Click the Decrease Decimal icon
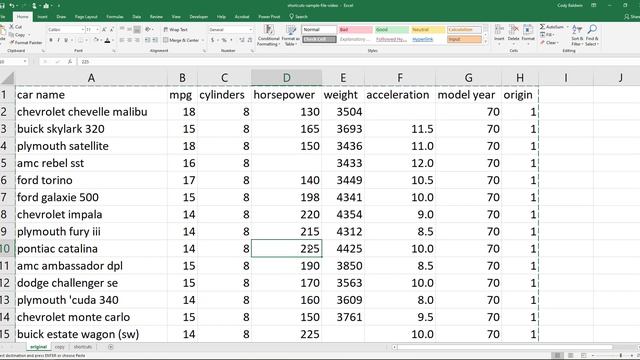 pos(250,40)
